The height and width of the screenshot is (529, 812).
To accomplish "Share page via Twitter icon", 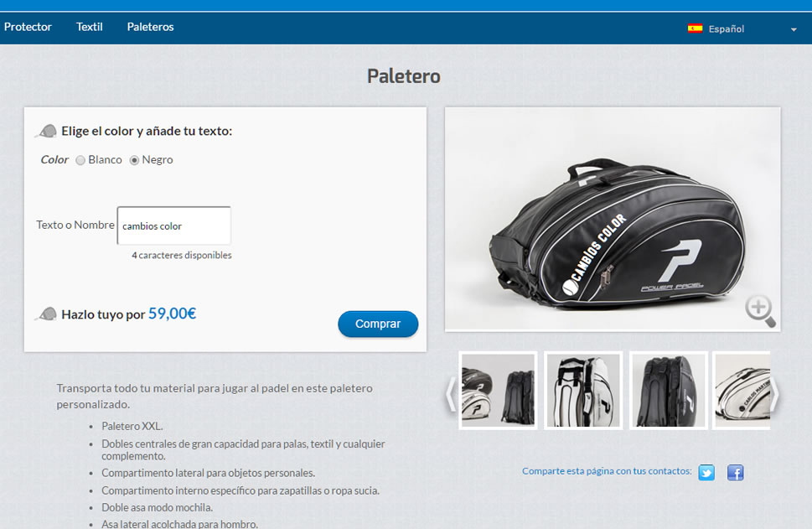I will pos(706,473).
